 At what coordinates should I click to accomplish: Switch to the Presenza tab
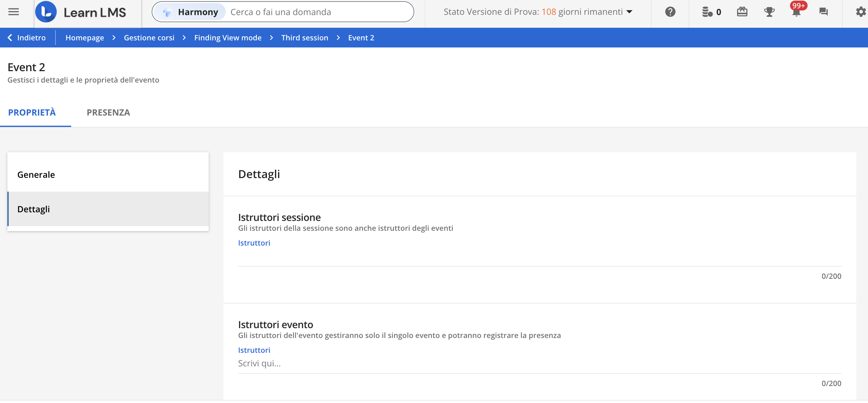pyautogui.click(x=108, y=112)
